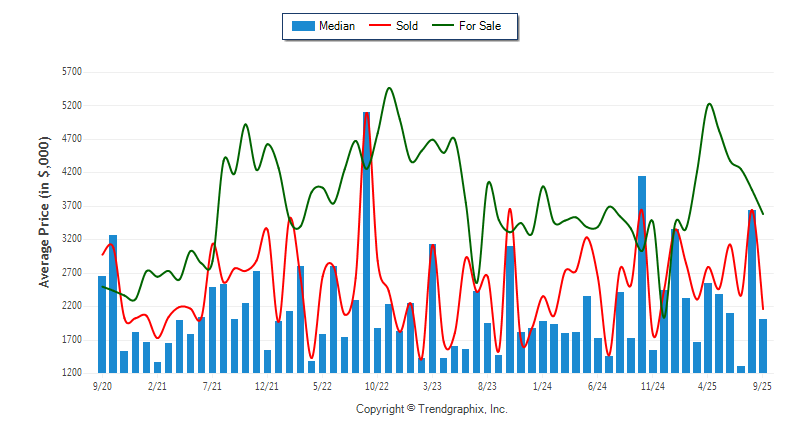
Task: Open the Copyright Trendgraphix, Inc. link
Action: [432, 410]
